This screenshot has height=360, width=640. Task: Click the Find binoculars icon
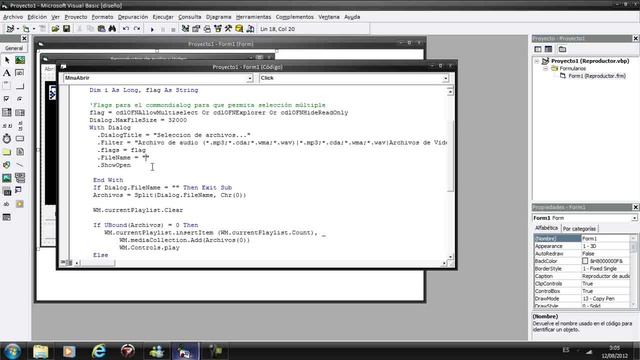[112, 29]
